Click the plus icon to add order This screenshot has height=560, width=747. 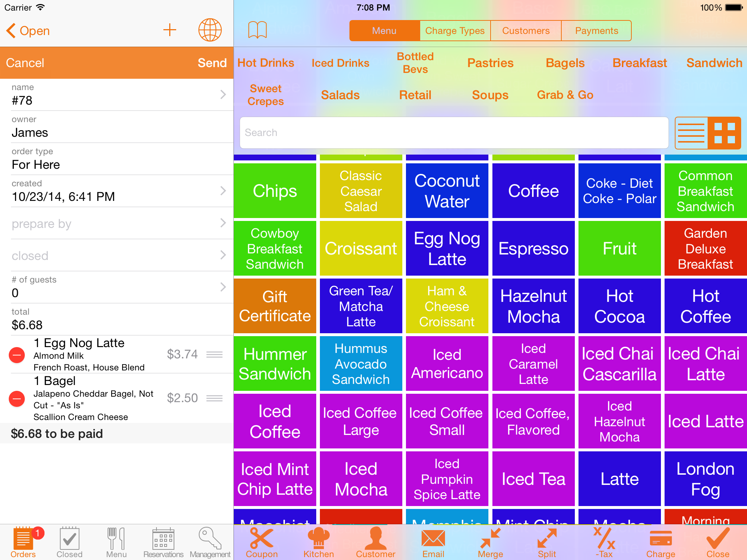tap(170, 30)
